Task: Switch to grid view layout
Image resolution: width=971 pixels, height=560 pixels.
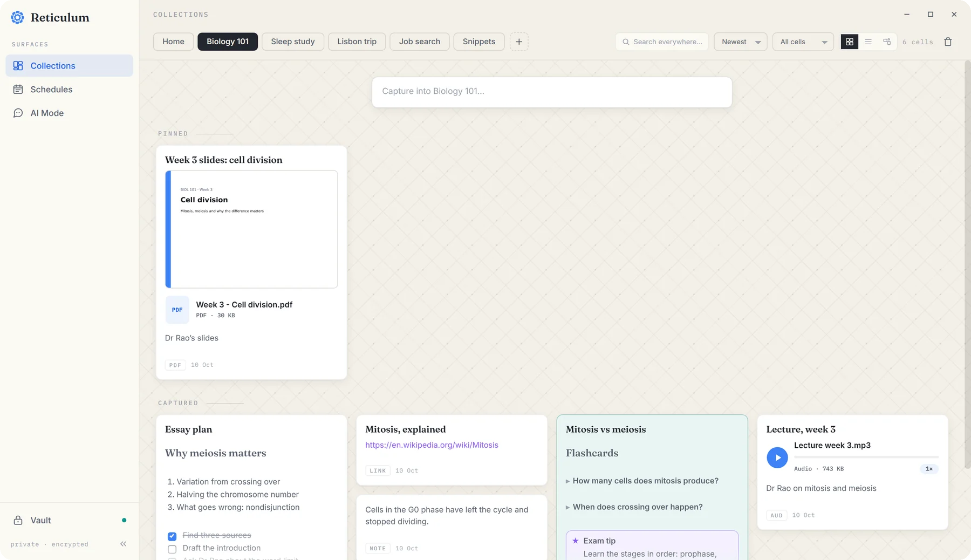Action: 850,42
